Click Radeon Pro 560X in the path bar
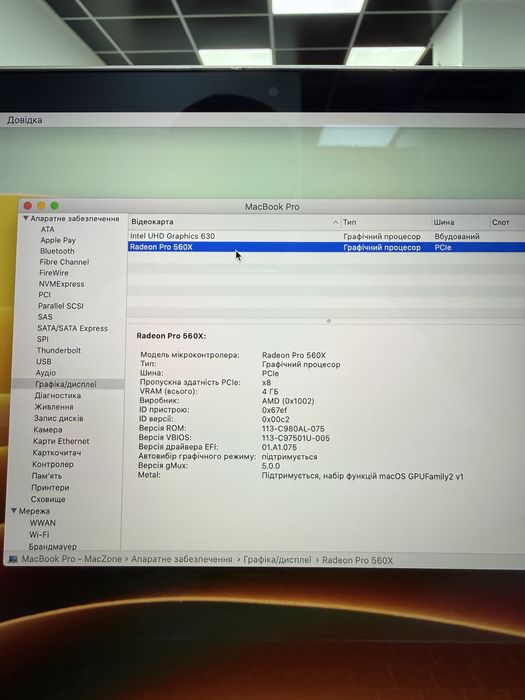Screen dimensions: 525x700 [x=358, y=560]
